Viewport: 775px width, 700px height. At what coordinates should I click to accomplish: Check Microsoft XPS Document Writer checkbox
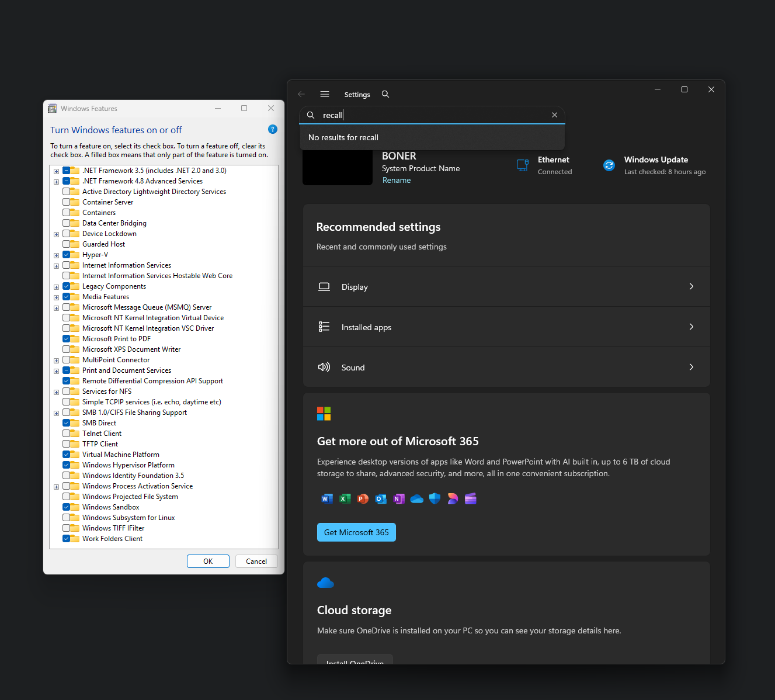[x=66, y=349]
